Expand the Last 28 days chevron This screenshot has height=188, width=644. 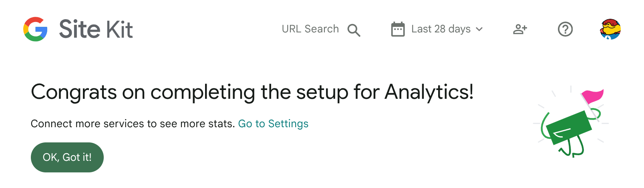479,29
